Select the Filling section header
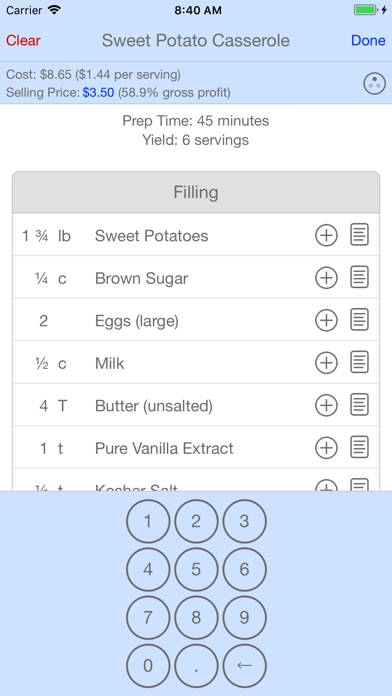 click(196, 193)
